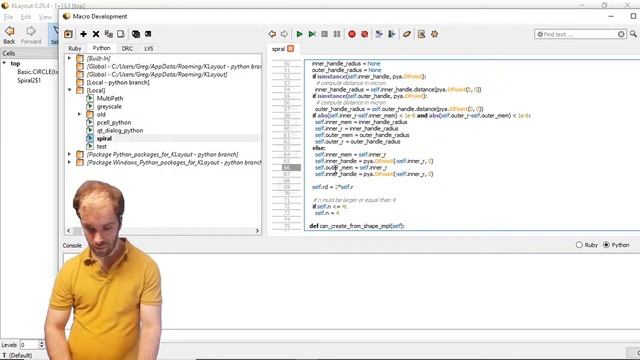Viewport: 640px width, 360px height.
Task: Select Ruby console radio button
Action: tap(579, 245)
